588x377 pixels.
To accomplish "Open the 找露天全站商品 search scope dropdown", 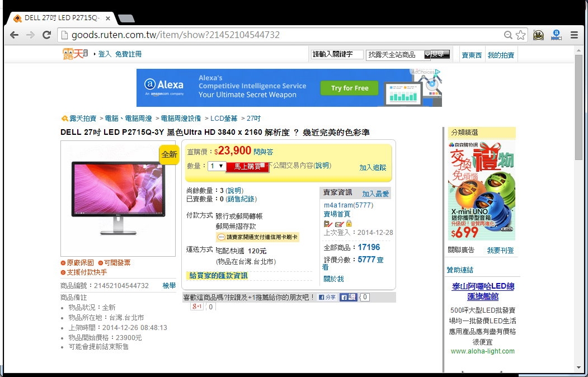I will click(x=398, y=55).
